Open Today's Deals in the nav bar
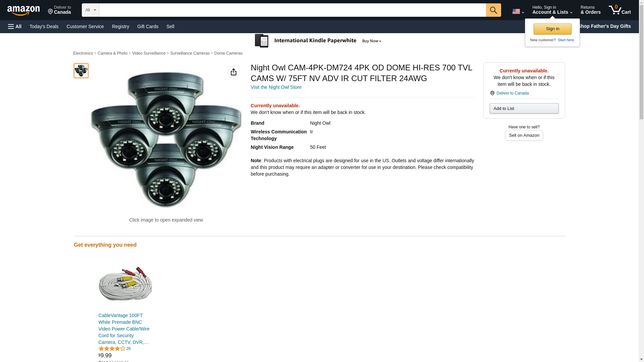This screenshot has height=362, width=644. point(44,26)
